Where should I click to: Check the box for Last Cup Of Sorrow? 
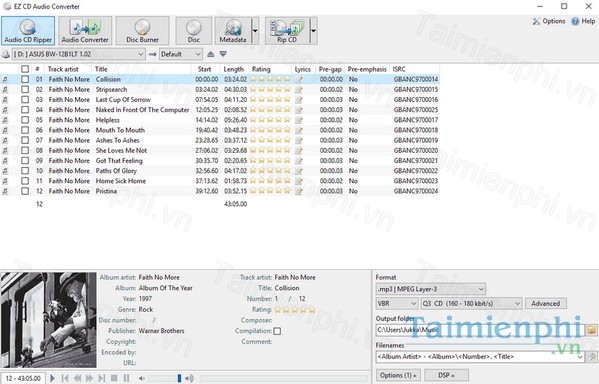[x=25, y=99]
